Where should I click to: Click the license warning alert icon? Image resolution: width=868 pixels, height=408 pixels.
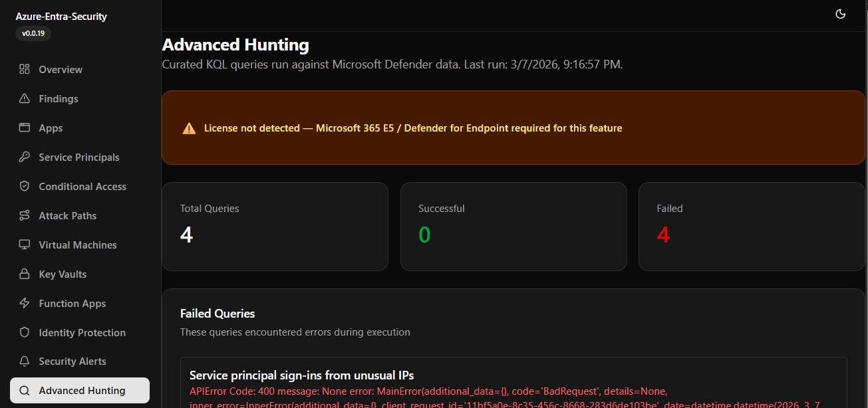[189, 128]
